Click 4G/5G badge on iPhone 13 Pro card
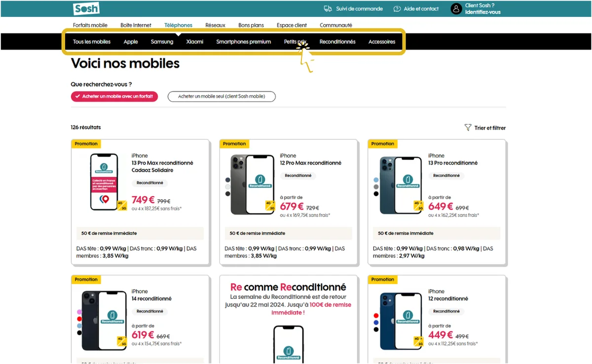This screenshot has width=592, height=364. point(418,205)
